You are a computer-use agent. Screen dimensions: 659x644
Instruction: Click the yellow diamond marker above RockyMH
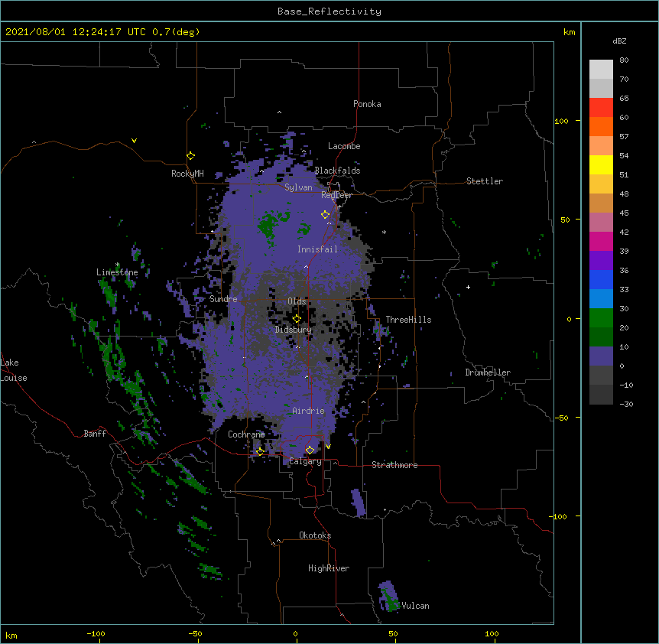click(x=191, y=156)
